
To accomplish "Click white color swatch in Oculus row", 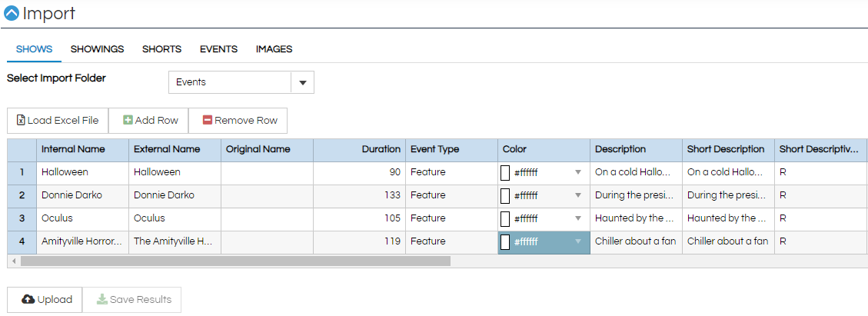I will point(505,218).
